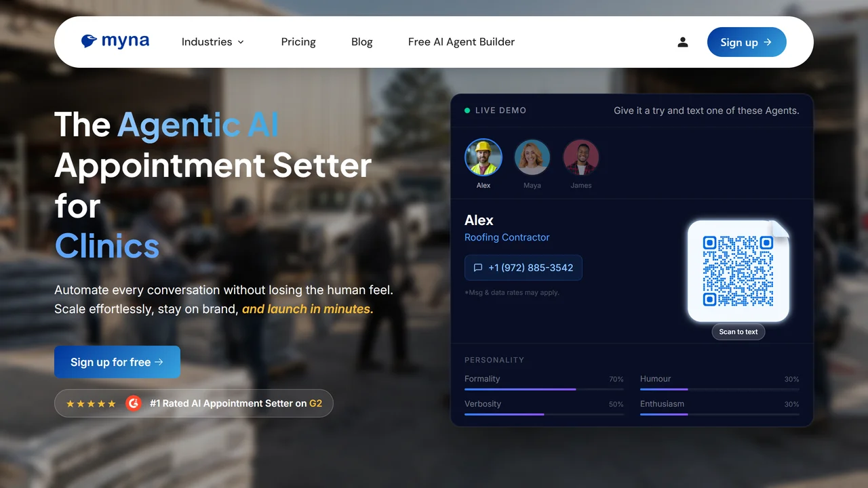Click the Formality 70% value
Viewport: 868px width, 488px height.
click(x=616, y=380)
